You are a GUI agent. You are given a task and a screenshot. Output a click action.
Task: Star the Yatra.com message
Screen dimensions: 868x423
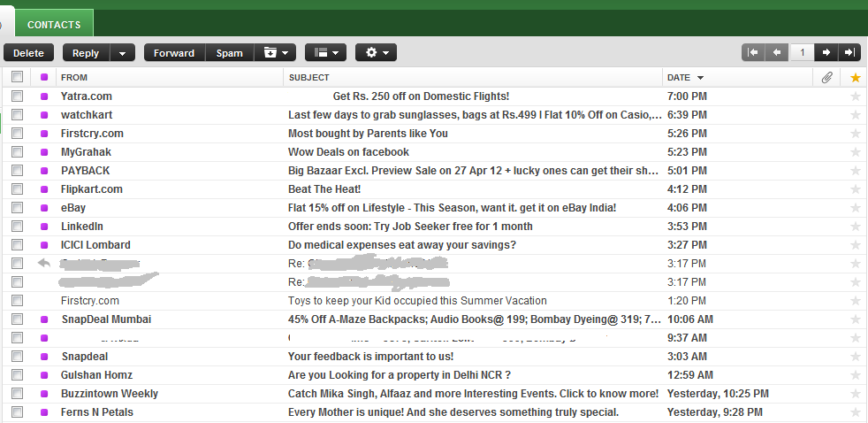click(x=856, y=96)
